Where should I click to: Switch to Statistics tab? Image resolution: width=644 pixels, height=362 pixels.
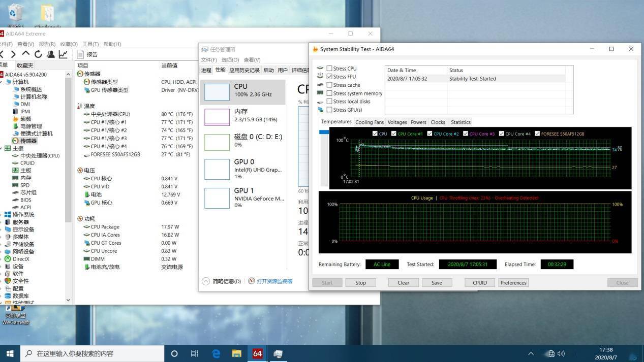click(x=461, y=122)
